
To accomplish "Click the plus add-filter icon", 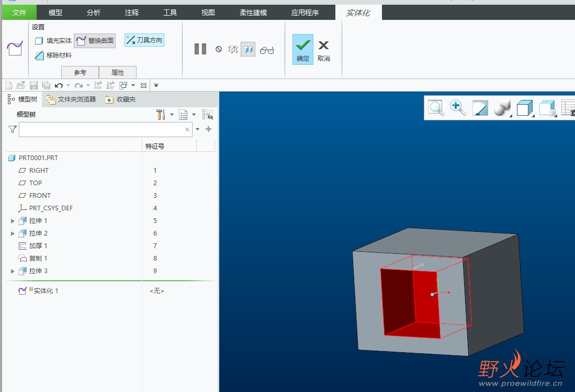I will [208, 129].
